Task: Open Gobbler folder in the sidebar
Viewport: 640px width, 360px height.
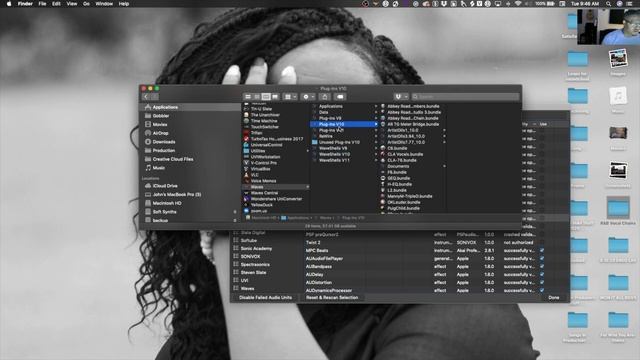Action: pos(160,116)
